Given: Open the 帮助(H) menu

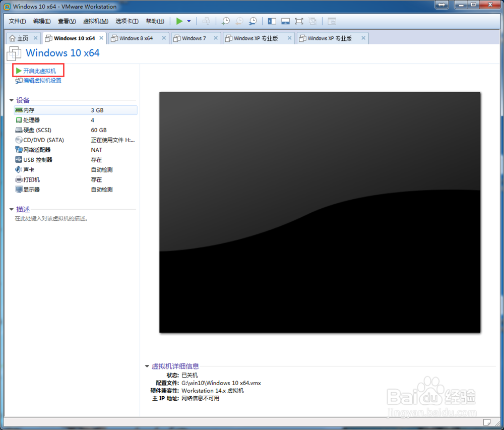Looking at the screenshot, I should pyautogui.click(x=155, y=21).
